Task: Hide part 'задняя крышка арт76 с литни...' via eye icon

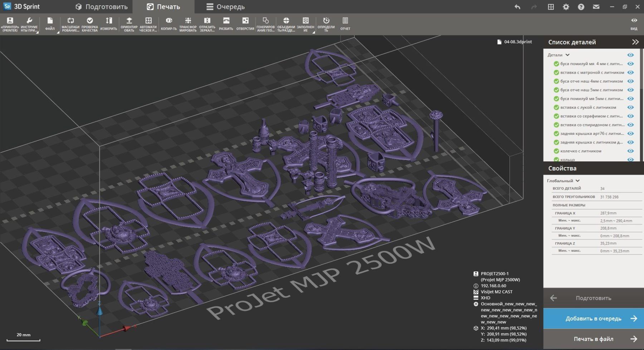Action: click(630, 133)
